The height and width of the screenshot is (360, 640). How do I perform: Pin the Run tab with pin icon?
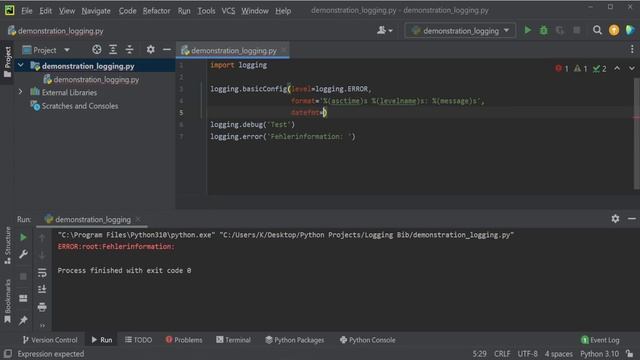(x=23, y=320)
